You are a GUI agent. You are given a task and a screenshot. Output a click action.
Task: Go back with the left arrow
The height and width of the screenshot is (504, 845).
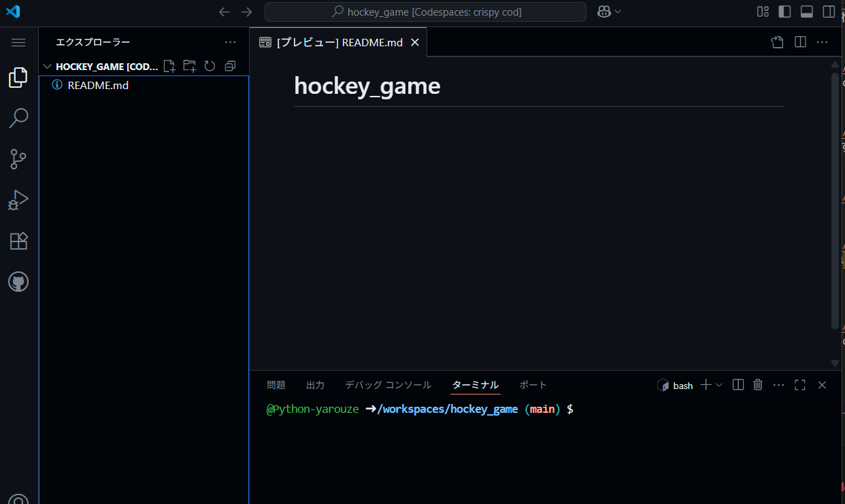click(225, 12)
